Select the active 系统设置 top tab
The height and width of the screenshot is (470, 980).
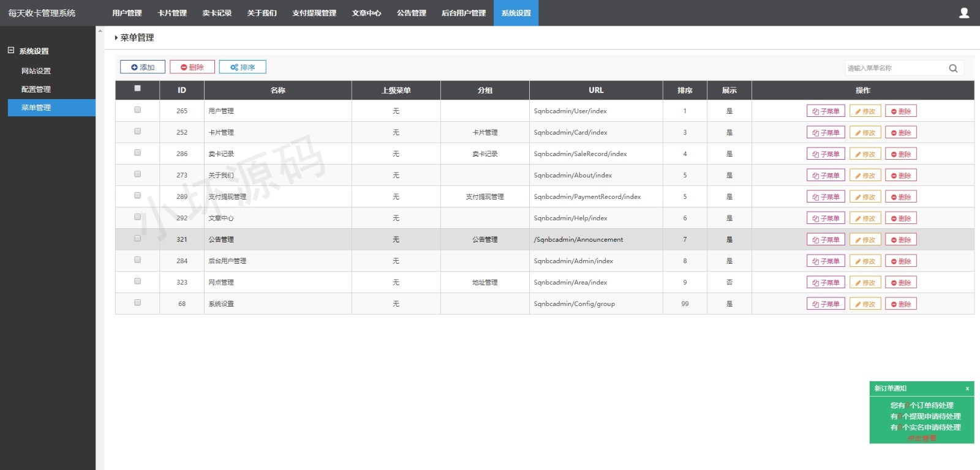(x=516, y=13)
